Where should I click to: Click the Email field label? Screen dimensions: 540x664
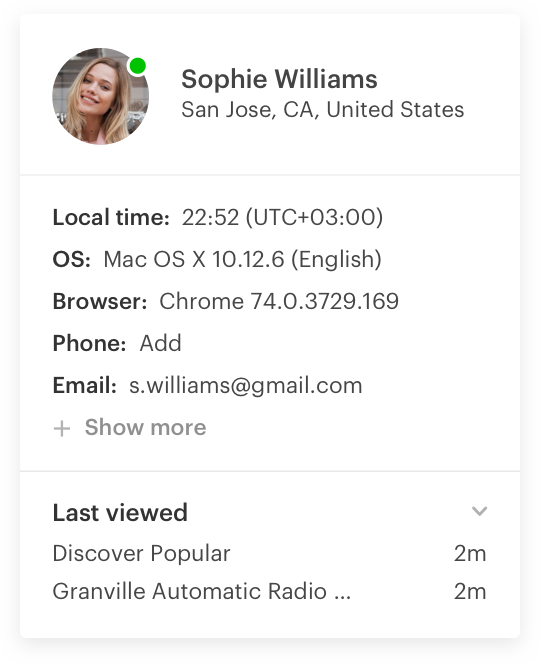pos(85,385)
